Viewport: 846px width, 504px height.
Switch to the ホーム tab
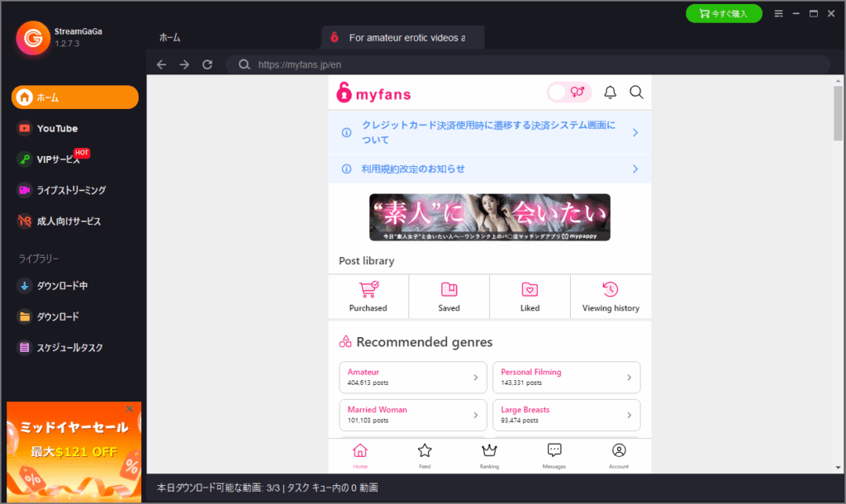tap(170, 38)
